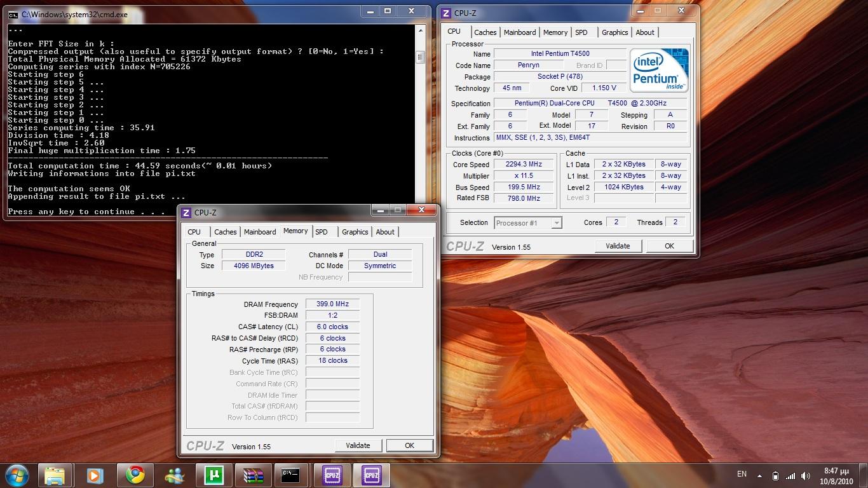The height and width of the screenshot is (488, 868).
Task: Click the 2294.3 MHz core speed value
Action: click(524, 164)
